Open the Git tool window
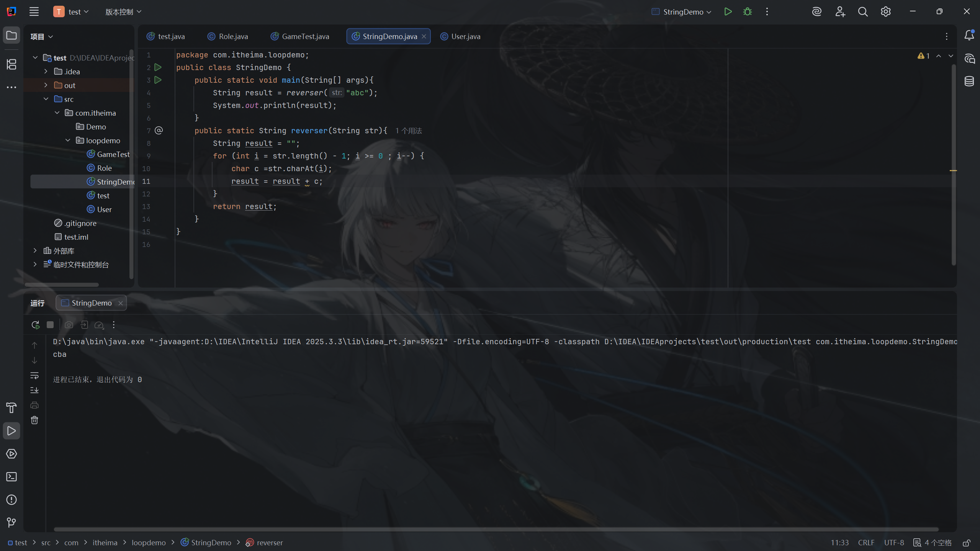 tap(11, 523)
